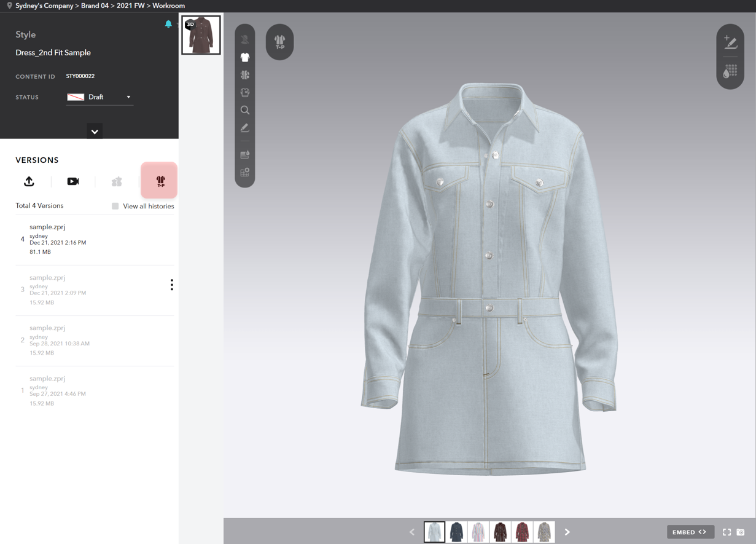The height and width of the screenshot is (544, 756).
Task: Open the garment fit map icon
Action: [x=245, y=93]
